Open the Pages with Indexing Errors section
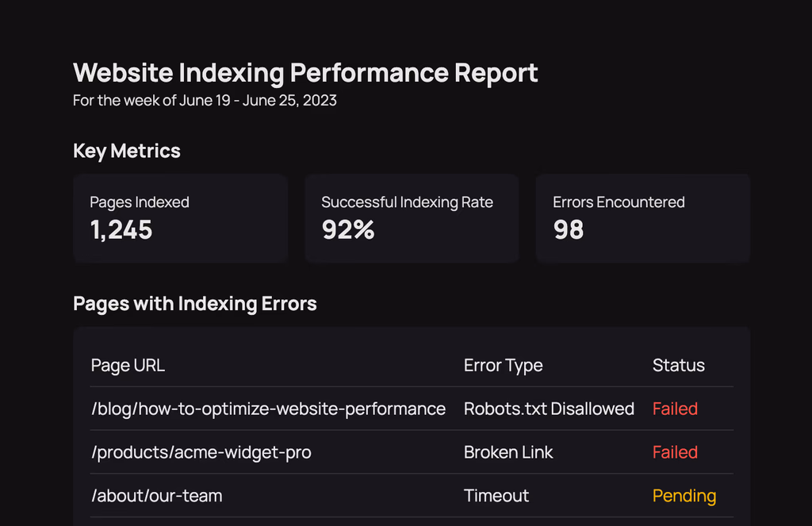 click(194, 303)
